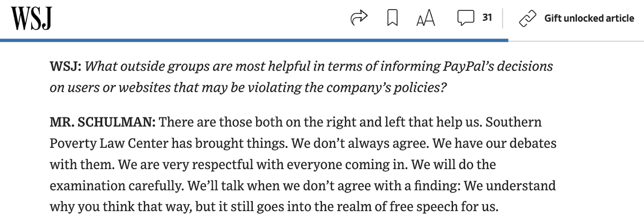Image resolution: width=644 pixels, height=224 pixels.
Task: Save the article with the bookmark icon
Action: (x=391, y=18)
